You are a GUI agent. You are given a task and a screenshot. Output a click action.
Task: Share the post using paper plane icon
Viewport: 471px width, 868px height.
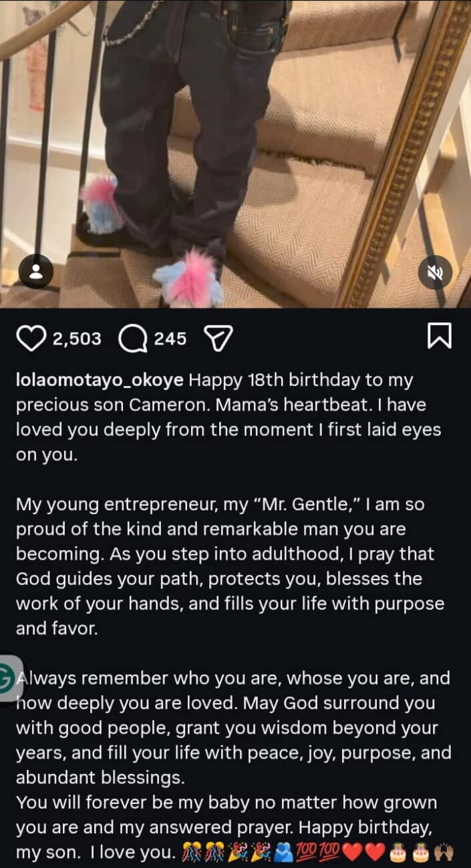[216, 339]
